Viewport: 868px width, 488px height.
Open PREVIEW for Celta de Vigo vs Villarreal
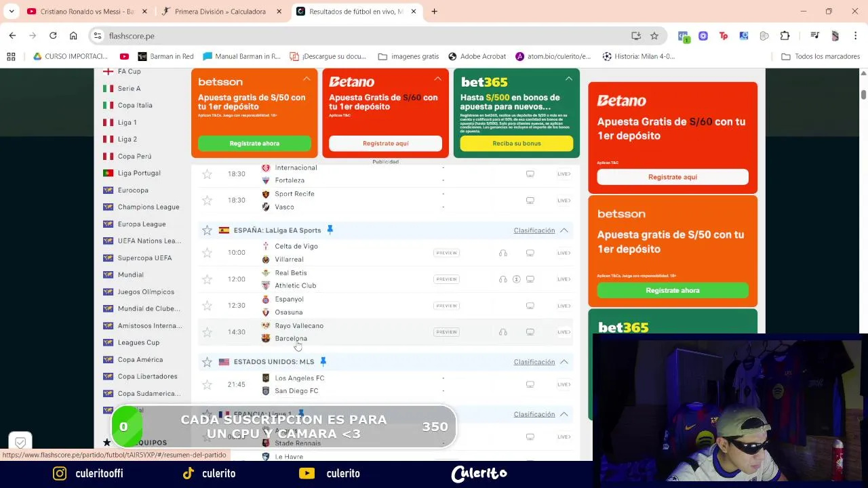pos(446,253)
